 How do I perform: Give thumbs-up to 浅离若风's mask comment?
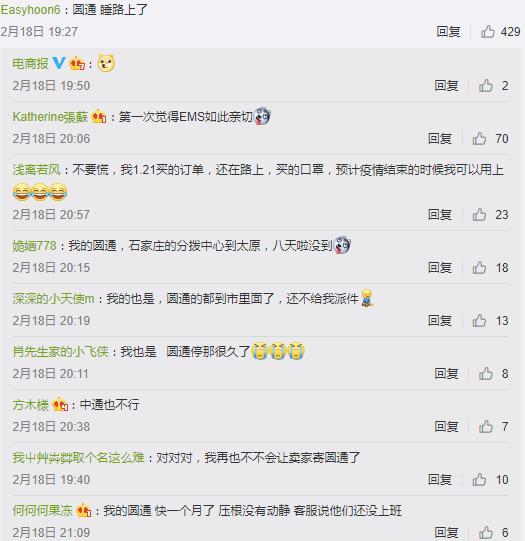pos(479,215)
